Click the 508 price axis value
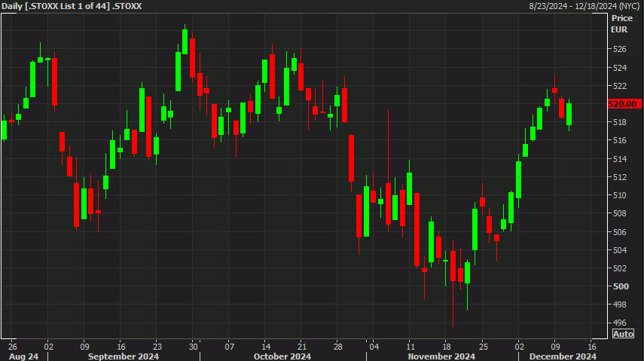This screenshot has height=361, width=644. [619, 213]
